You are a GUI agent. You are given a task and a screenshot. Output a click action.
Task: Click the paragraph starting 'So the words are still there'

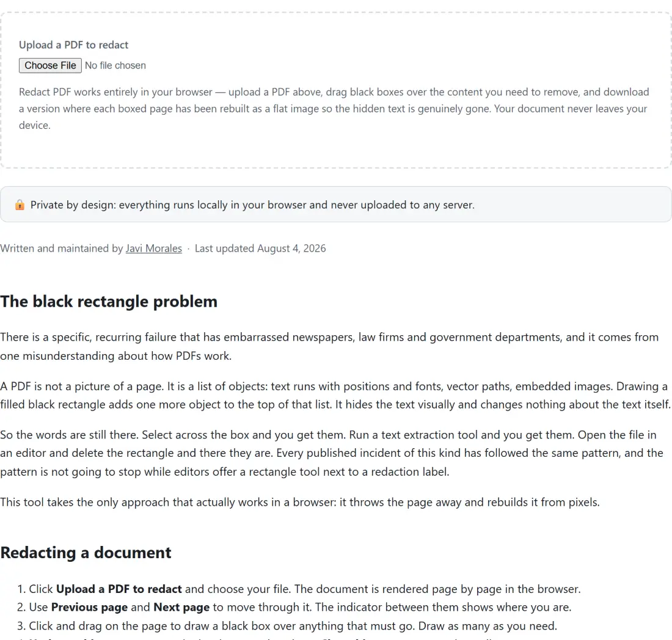tap(332, 453)
